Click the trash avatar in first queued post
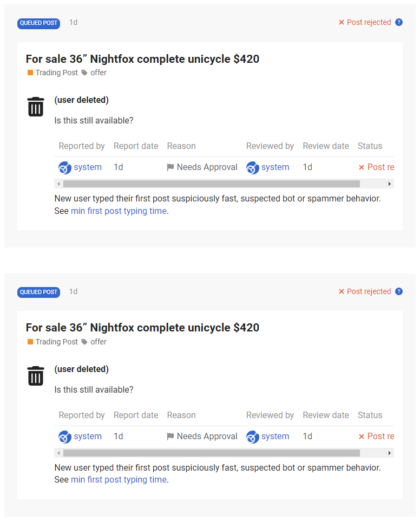Image resolution: width=420 pixels, height=521 pixels. (x=36, y=107)
